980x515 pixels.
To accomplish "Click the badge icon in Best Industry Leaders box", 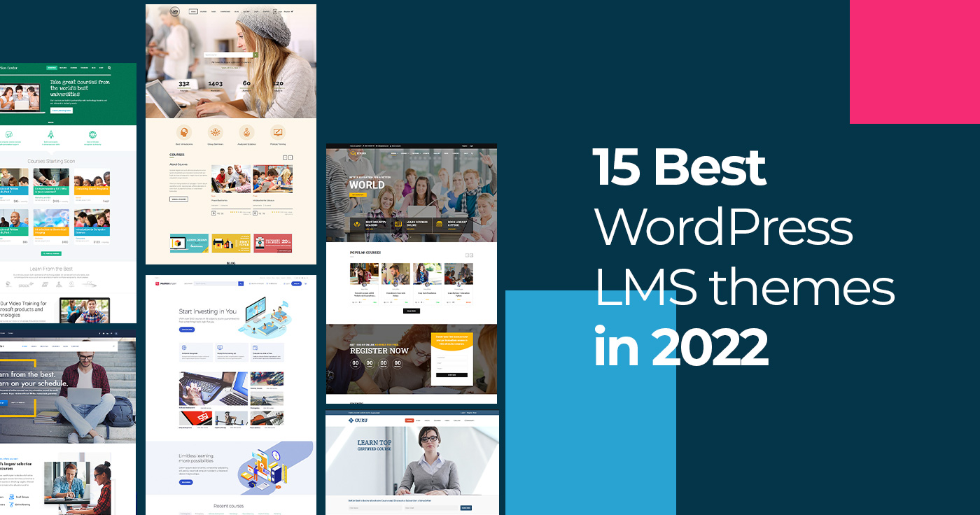I will coord(356,224).
